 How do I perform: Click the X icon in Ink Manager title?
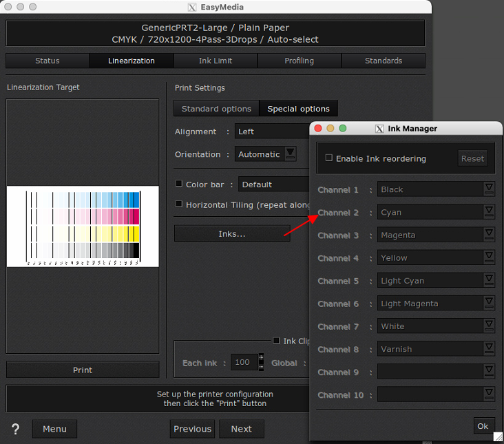click(379, 129)
